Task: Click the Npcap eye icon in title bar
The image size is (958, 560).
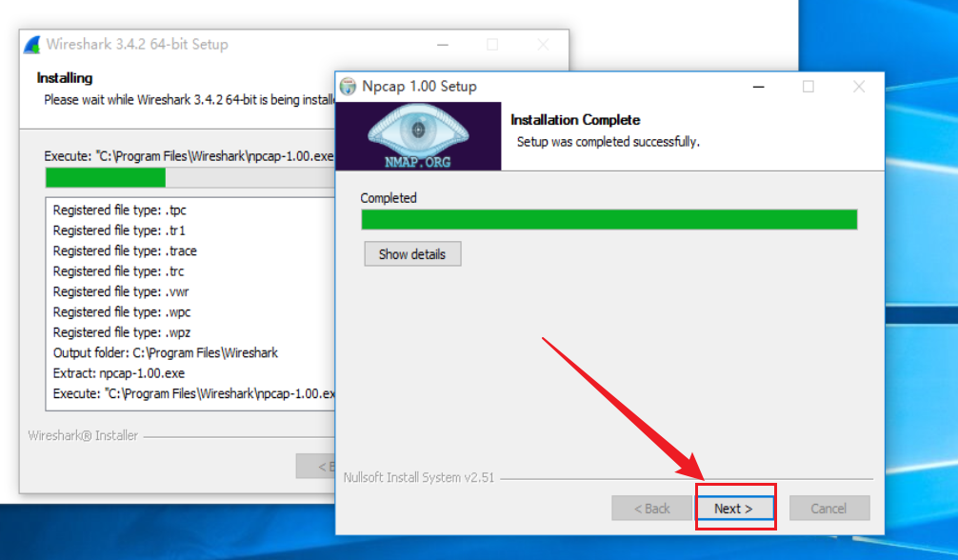Action: 349,87
